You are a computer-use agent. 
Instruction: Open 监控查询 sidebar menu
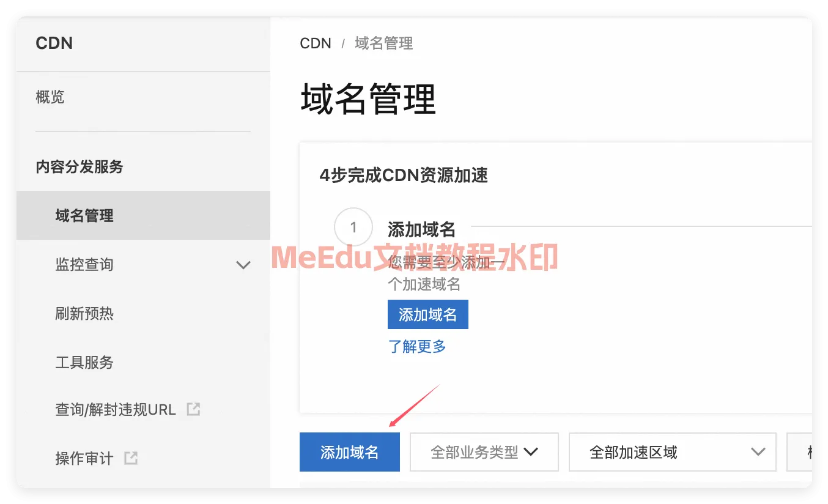(143, 265)
